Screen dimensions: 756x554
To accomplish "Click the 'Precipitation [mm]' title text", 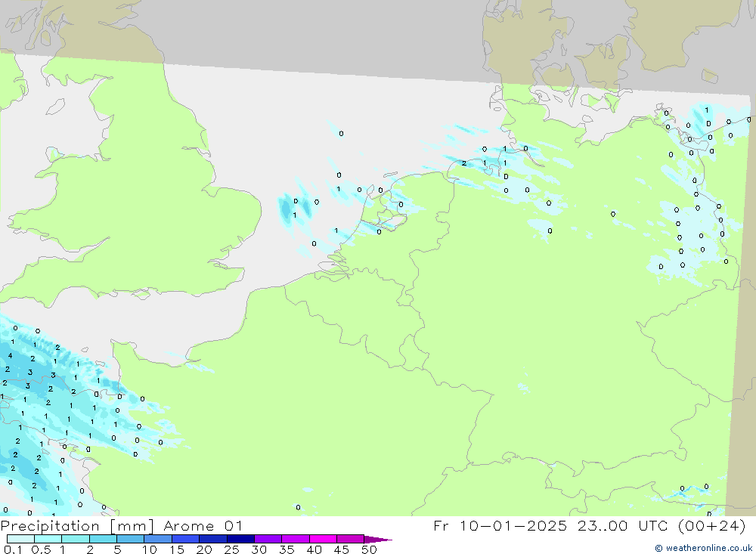I will click(x=78, y=526).
